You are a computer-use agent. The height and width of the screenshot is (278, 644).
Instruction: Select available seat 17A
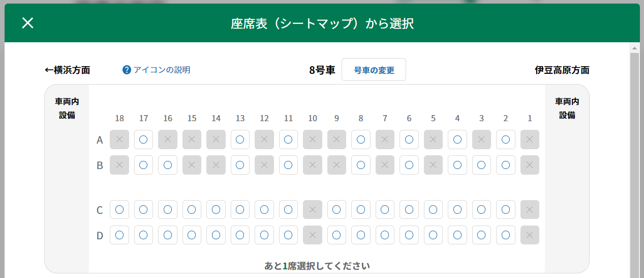coord(143,140)
